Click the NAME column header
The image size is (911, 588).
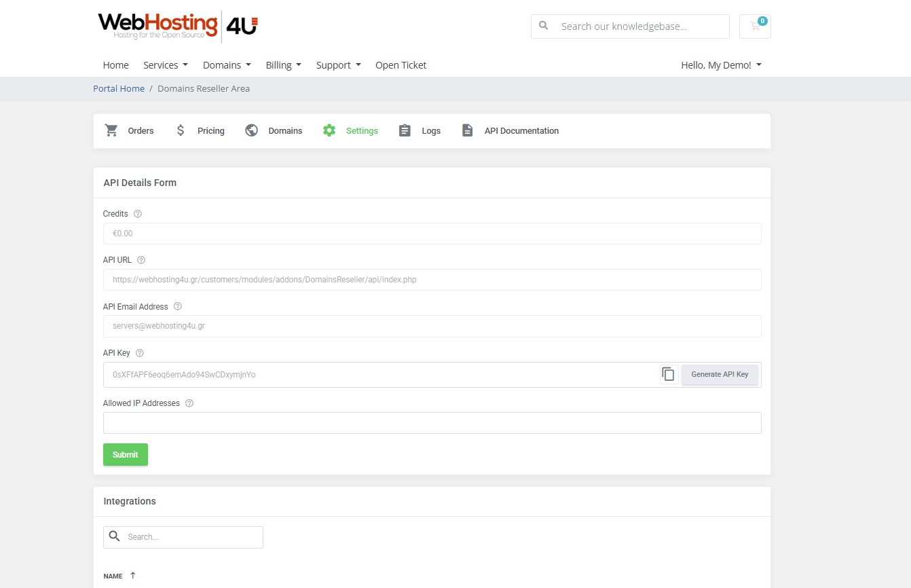[x=113, y=576]
